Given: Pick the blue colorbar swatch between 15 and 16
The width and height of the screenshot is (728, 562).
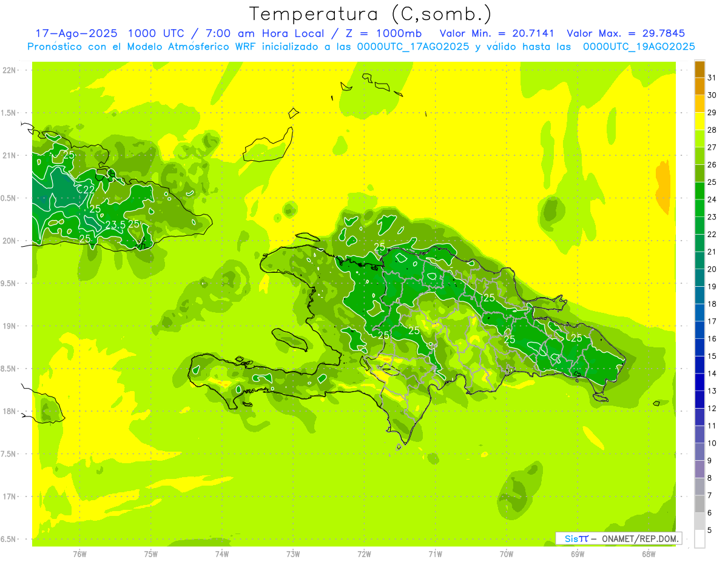Looking at the screenshot, I should [x=699, y=347].
